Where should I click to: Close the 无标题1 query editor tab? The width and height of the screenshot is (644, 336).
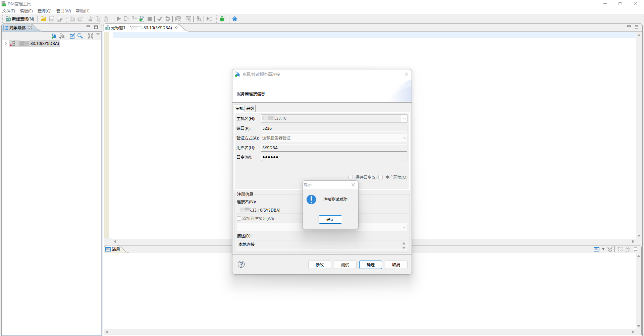176,27
